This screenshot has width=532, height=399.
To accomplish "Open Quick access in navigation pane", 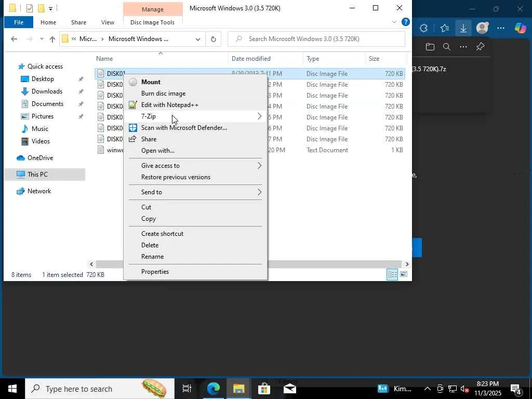I will (45, 66).
